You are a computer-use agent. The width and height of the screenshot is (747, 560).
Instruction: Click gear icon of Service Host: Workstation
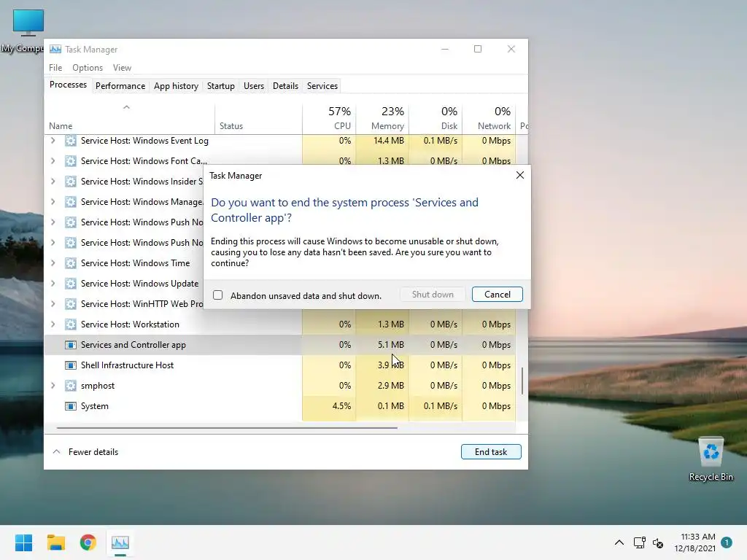coord(71,324)
